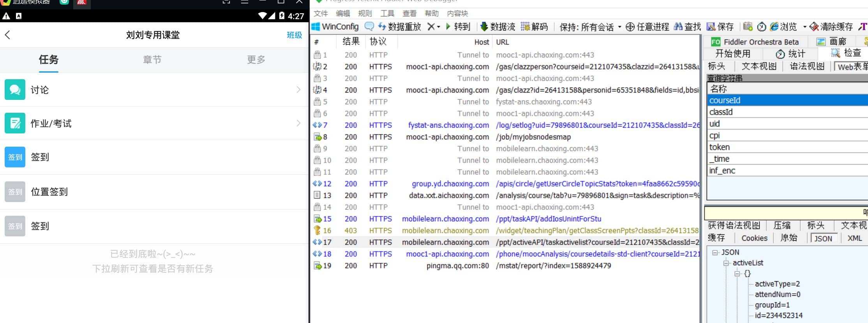Select the request 文本视图 tab
This screenshot has height=323, width=868.
coord(759,66)
